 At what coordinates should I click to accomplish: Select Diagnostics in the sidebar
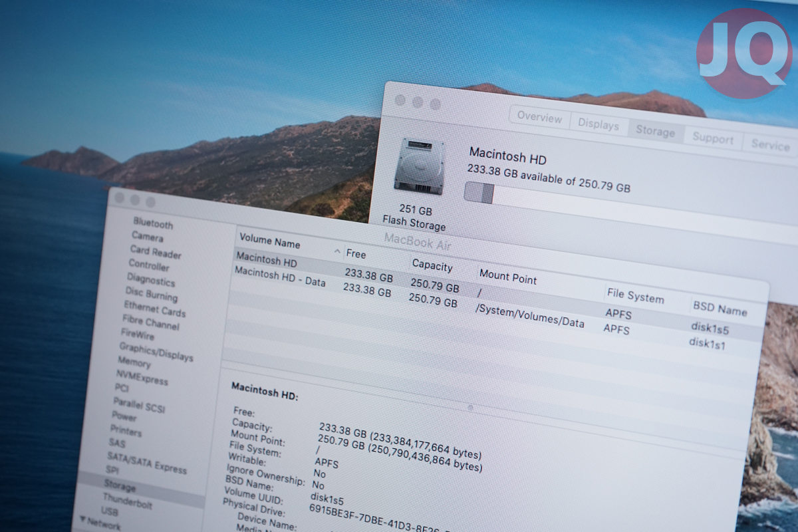tap(151, 280)
